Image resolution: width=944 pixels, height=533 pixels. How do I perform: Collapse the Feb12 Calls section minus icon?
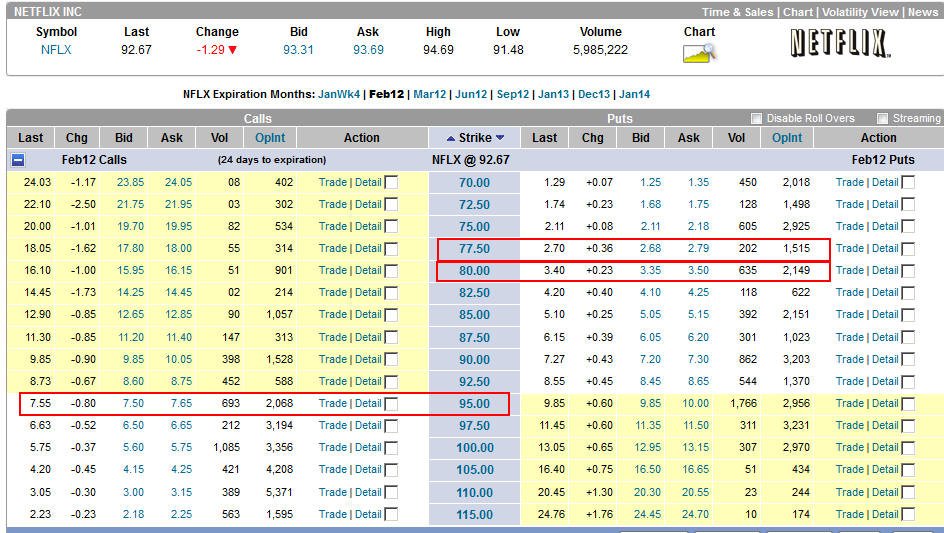18,160
